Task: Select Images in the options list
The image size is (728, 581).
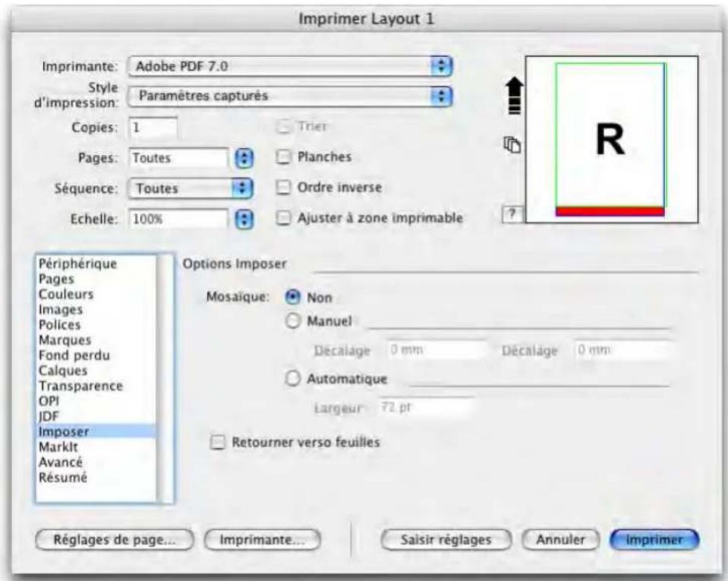Action: coord(96,310)
